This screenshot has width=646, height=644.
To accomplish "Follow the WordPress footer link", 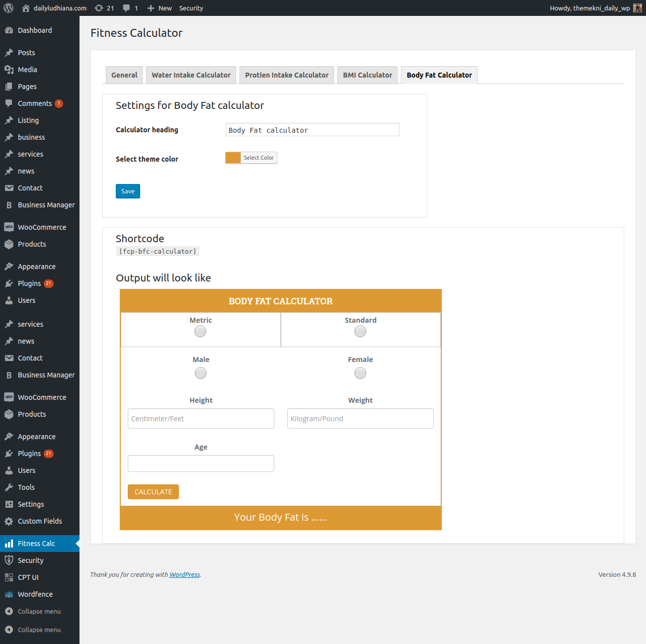I will (185, 574).
